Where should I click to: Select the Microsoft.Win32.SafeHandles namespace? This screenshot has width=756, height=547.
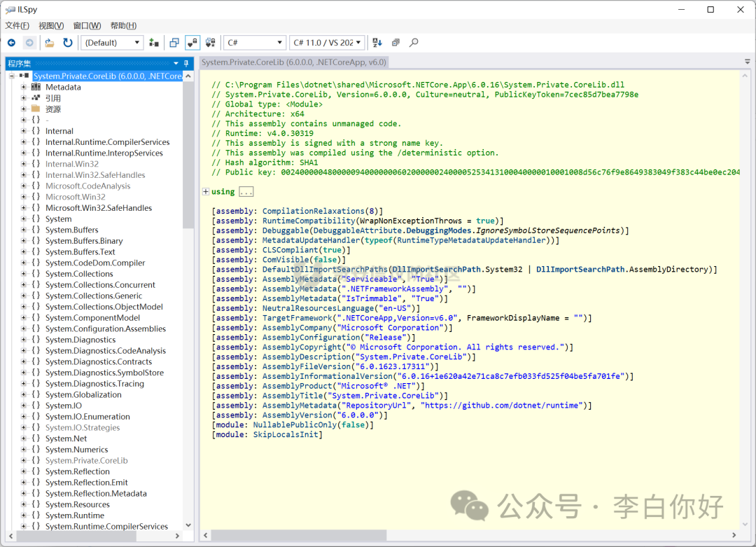click(99, 208)
